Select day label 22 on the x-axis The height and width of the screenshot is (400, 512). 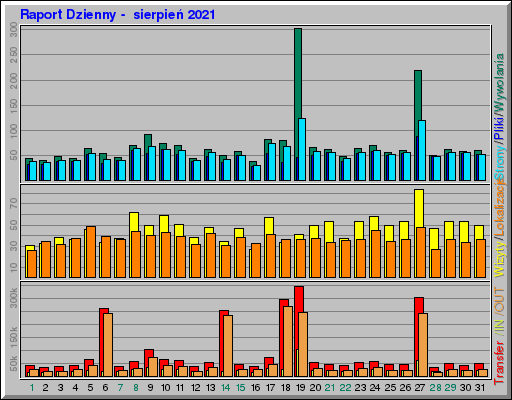click(345, 388)
